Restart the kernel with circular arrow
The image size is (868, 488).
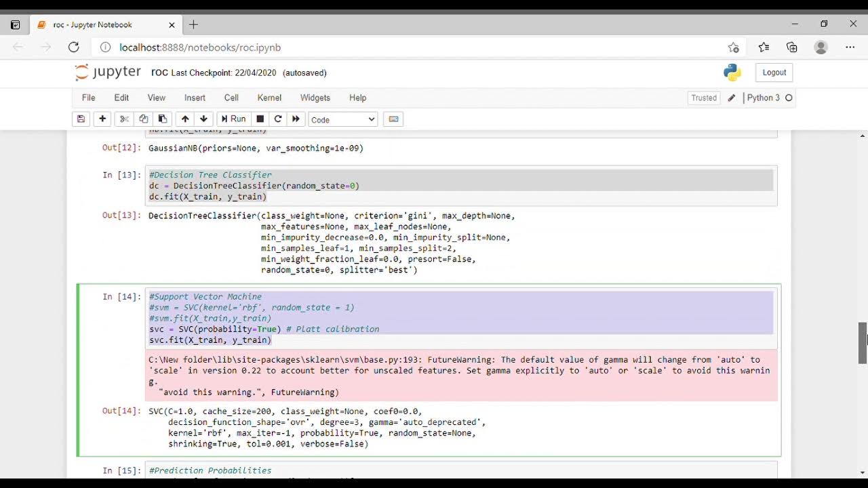(278, 119)
